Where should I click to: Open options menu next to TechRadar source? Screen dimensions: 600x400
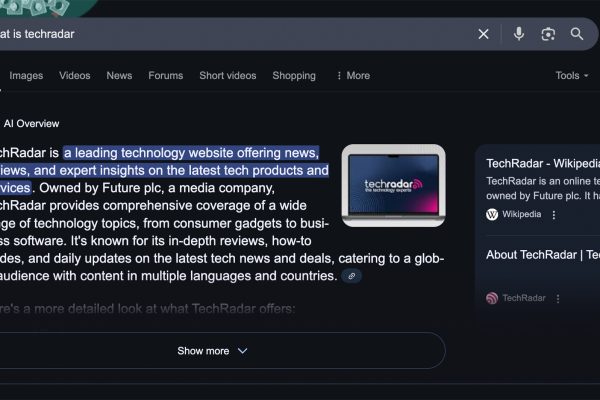point(558,298)
